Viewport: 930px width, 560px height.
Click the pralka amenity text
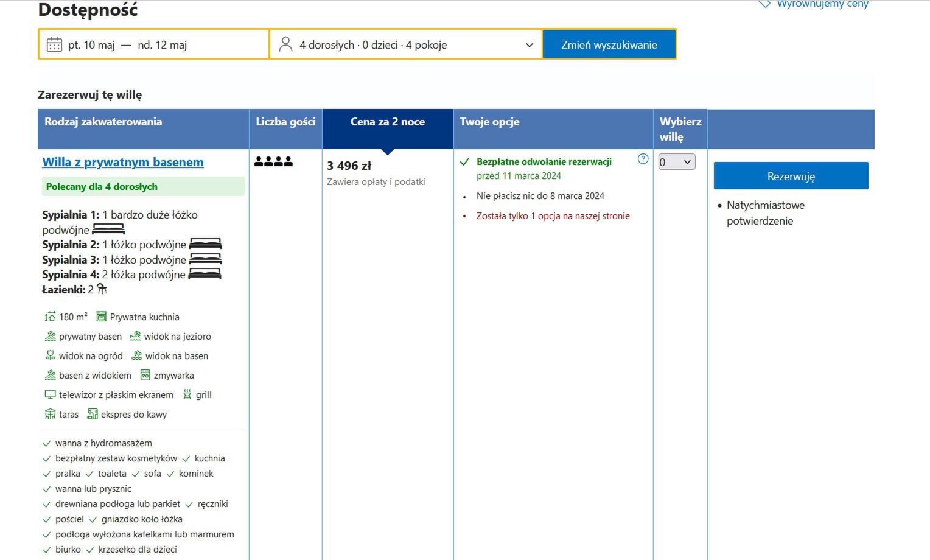pos(68,474)
